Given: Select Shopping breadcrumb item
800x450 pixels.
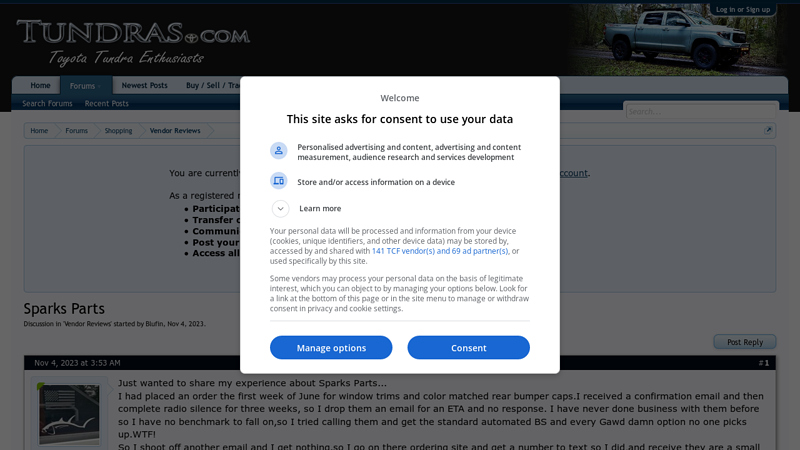Looking at the screenshot, I should 118,130.
